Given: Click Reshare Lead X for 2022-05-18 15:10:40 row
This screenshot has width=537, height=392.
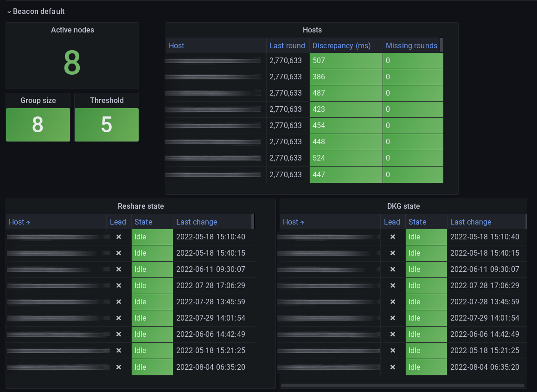Looking at the screenshot, I should pos(118,237).
